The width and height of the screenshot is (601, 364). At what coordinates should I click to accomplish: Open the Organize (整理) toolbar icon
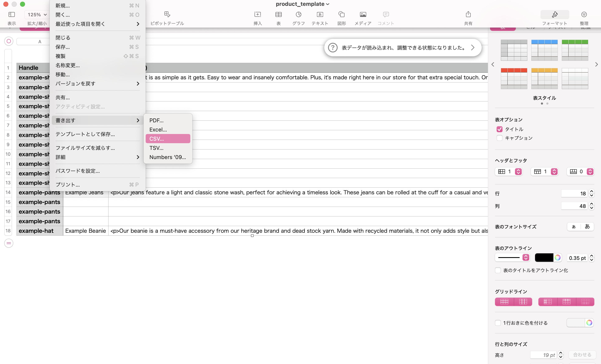(x=584, y=15)
